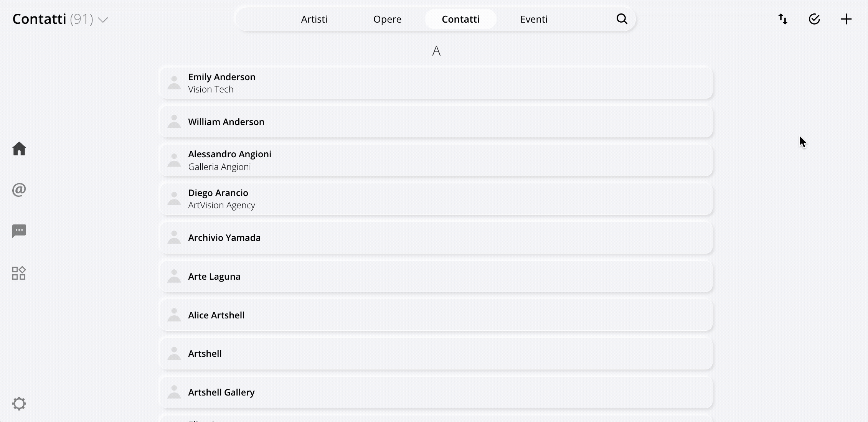
Task: Open the settings gear icon
Action: click(20, 403)
